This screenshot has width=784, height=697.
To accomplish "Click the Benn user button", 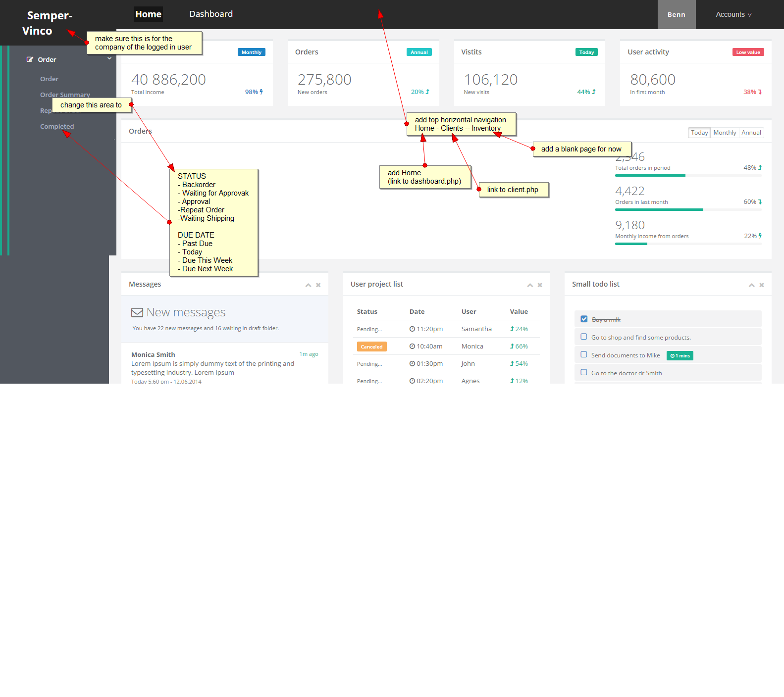I will click(x=677, y=14).
